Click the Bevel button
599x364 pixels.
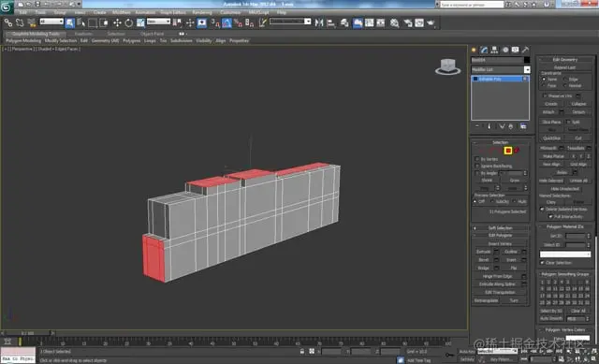(483, 260)
